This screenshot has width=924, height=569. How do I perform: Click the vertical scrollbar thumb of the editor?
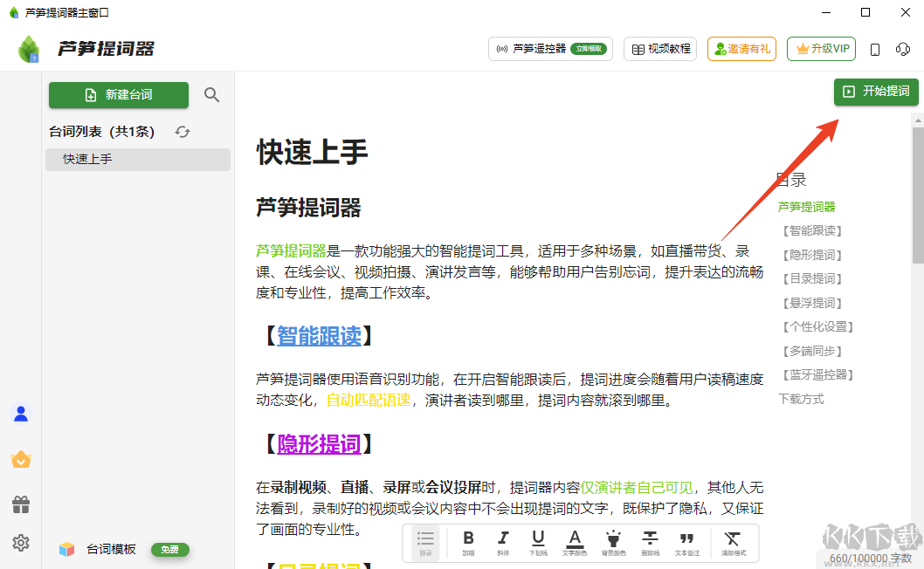tap(918, 195)
